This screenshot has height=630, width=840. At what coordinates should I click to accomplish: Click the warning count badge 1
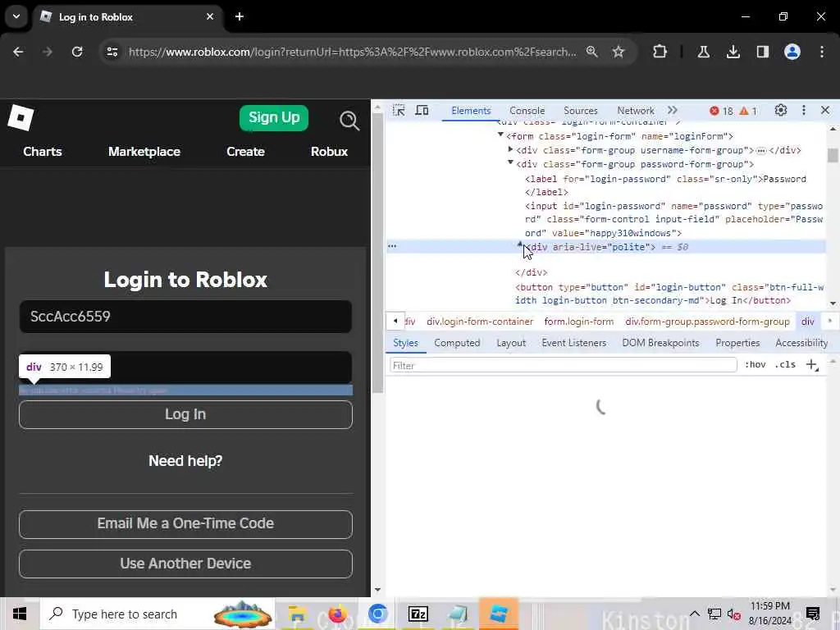point(748,111)
